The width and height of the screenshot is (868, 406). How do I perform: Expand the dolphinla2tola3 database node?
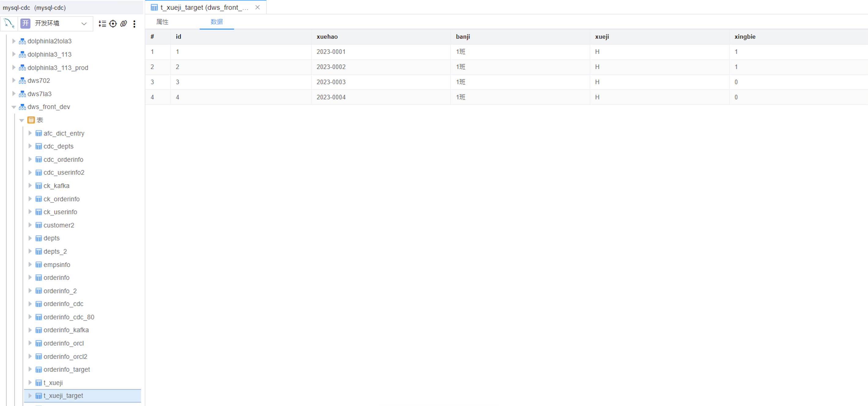[x=14, y=41]
